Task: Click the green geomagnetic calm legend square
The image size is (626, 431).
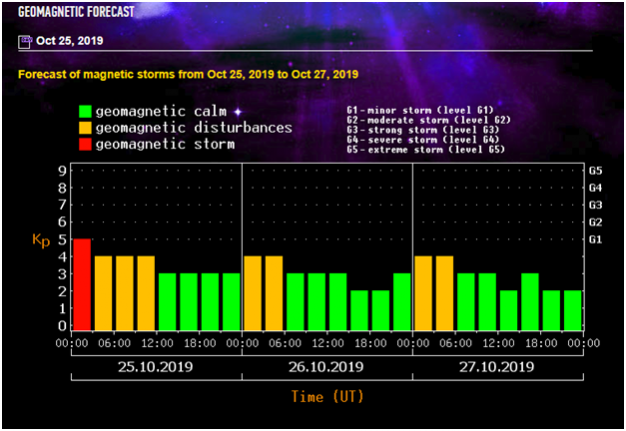Action: 85,112
